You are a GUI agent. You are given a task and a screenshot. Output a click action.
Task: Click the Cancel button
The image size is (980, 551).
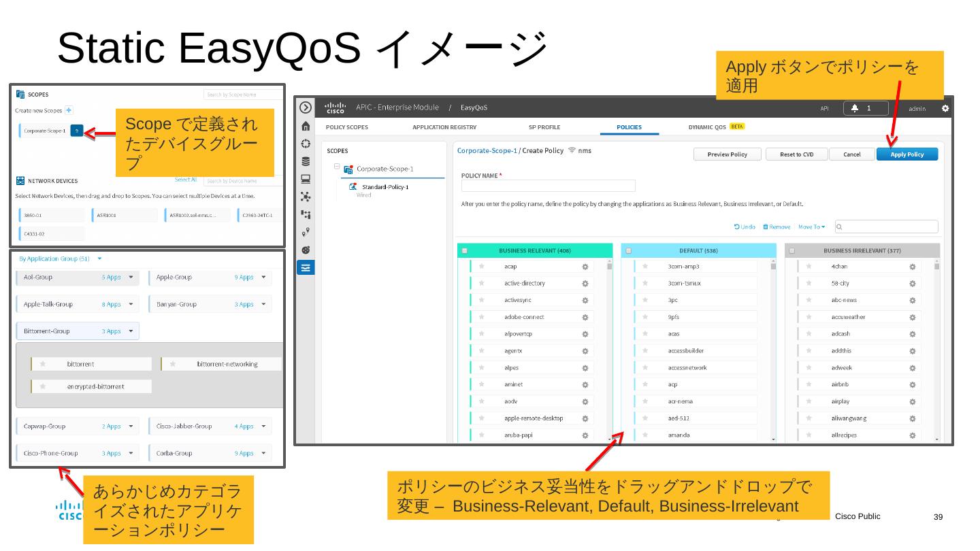(x=852, y=154)
